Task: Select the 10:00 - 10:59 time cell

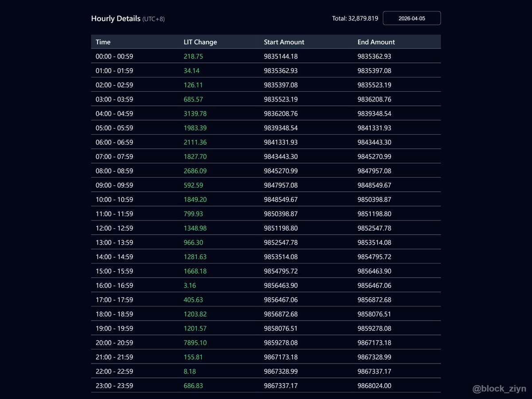Action: click(x=114, y=199)
